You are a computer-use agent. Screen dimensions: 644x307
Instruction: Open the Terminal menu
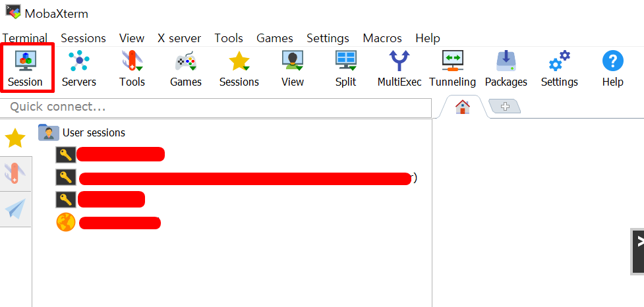click(x=25, y=38)
